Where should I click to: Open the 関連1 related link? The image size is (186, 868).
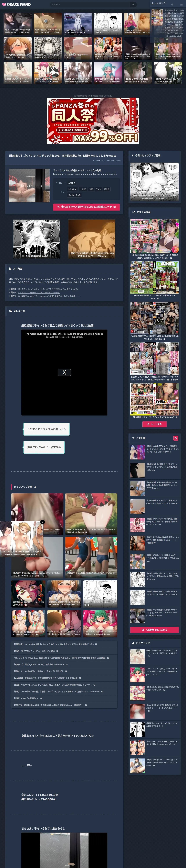48,289
